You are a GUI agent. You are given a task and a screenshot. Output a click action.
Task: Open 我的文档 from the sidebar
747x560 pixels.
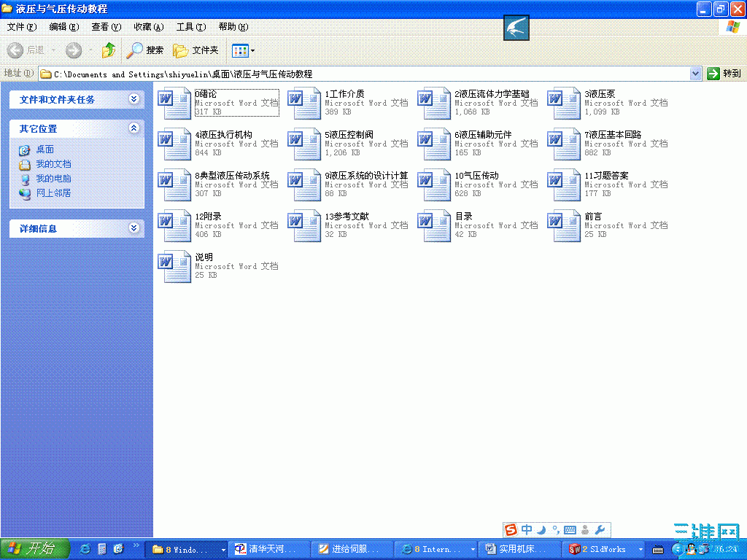53,165
